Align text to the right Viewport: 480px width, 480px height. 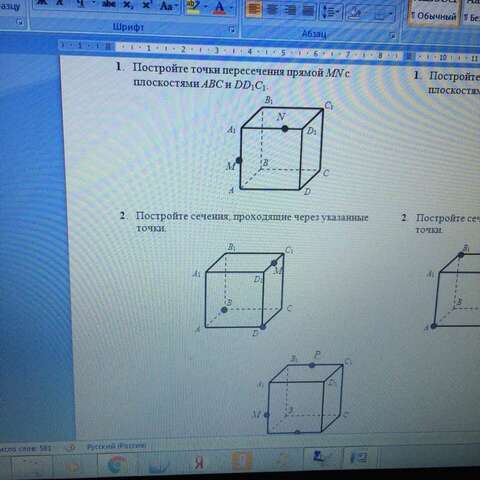pyautogui.click(x=290, y=10)
